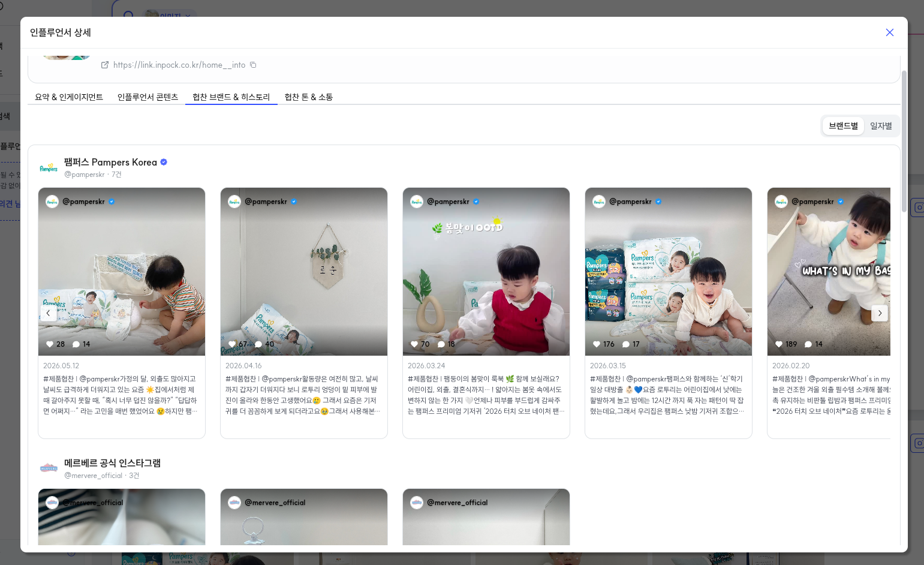Click Pampers brand logo
Viewport: 924px width, 565px height.
point(49,168)
